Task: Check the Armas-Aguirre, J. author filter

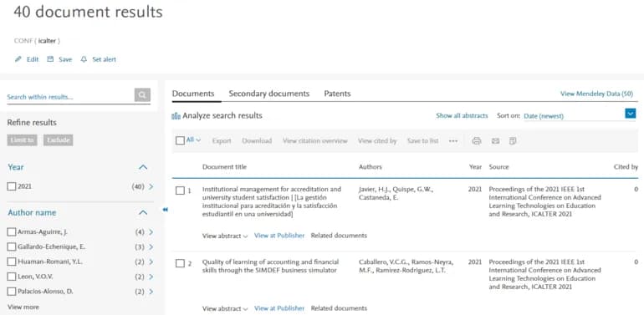Action: [x=12, y=232]
